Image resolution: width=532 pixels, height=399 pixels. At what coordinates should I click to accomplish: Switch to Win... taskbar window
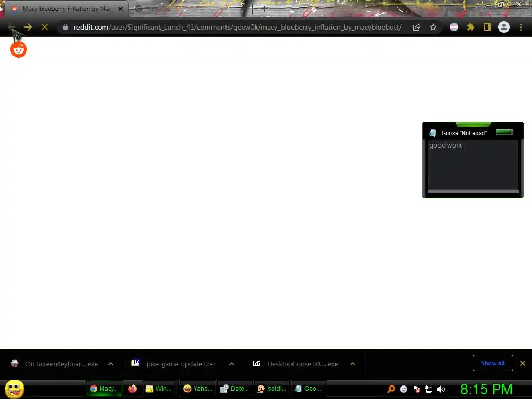click(x=158, y=389)
